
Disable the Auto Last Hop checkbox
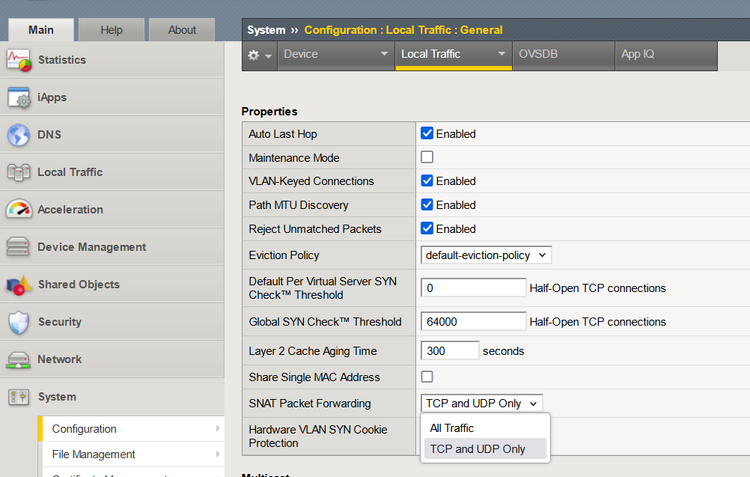427,134
